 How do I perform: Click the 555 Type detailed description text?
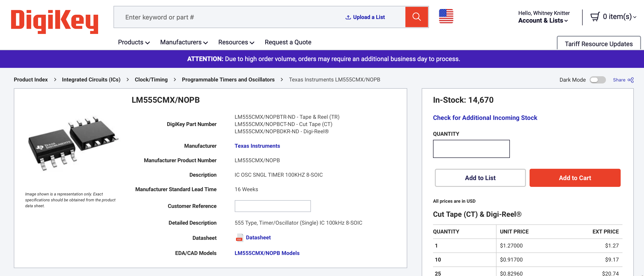(x=298, y=223)
